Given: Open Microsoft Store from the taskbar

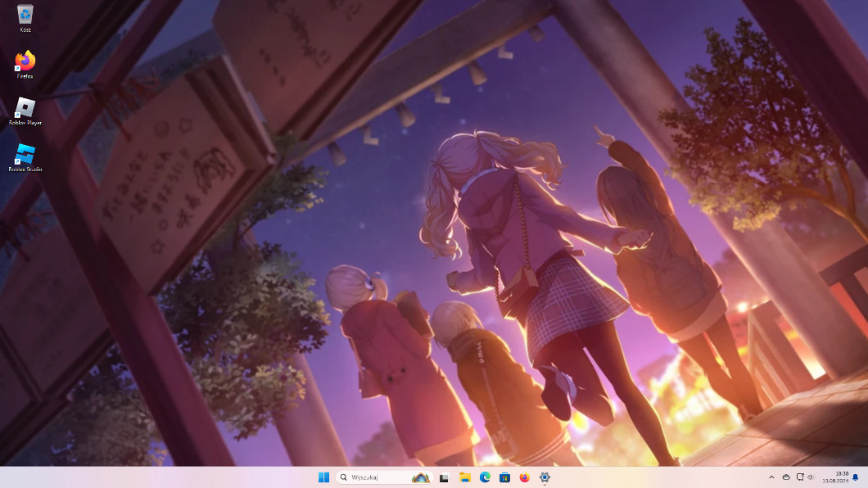Looking at the screenshot, I should point(504,477).
